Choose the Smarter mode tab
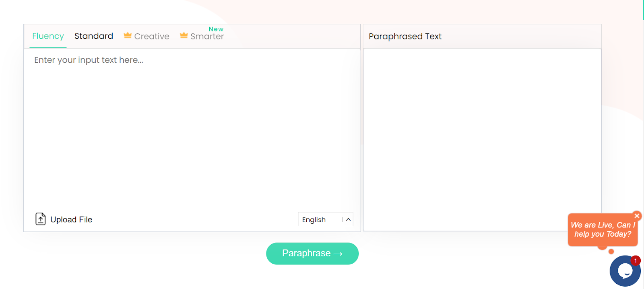The image size is (644, 289). tap(202, 36)
